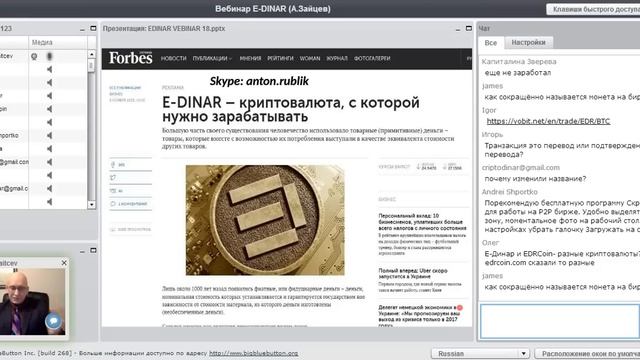This screenshot has width=640, height=360.
Task: Click the E-Dinar coin image
Action: pyautogui.click(x=265, y=220)
